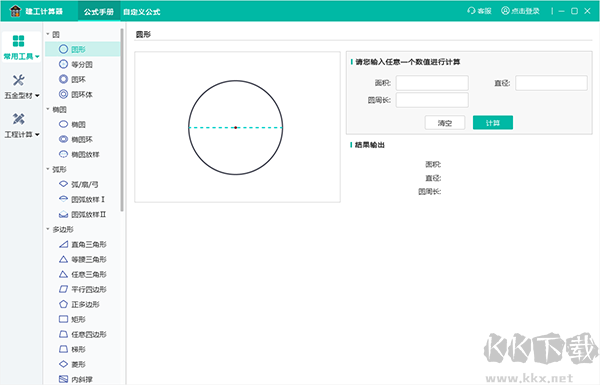Switch to the 自定义公式 tab

click(142, 11)
